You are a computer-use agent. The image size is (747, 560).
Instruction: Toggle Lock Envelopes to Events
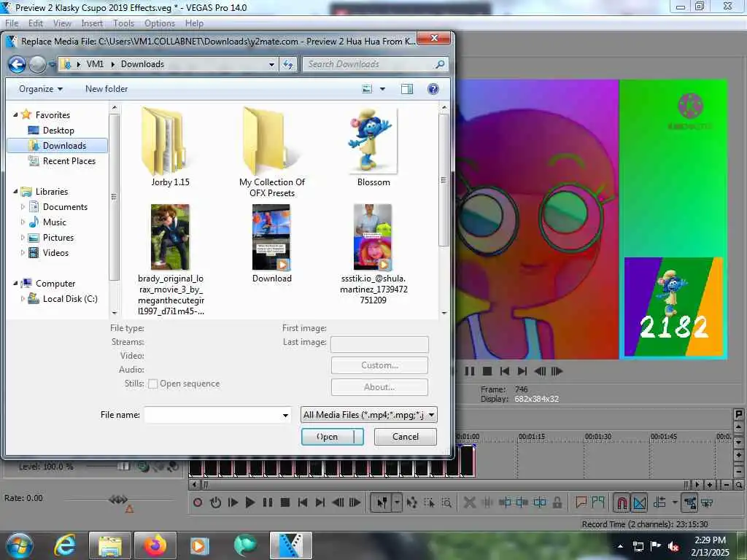click(x=689, y=502)
